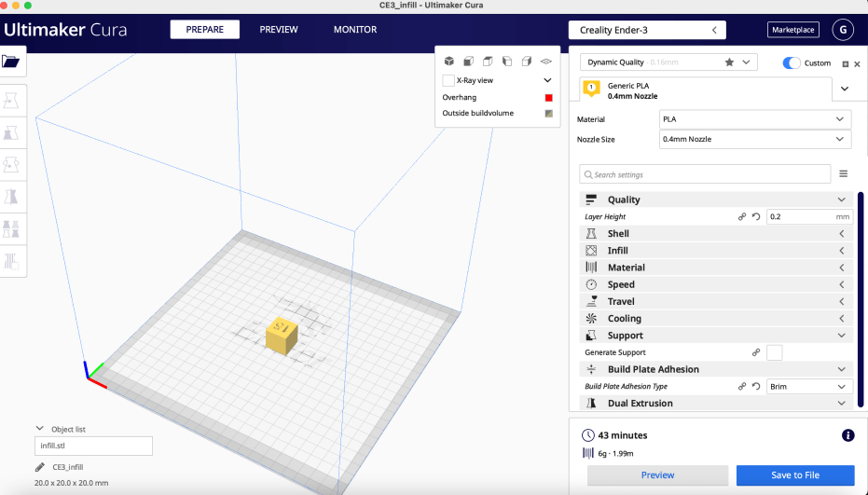Switch to the PREVIEW stage tab
The image size is (868, 495).
click(279, 29)
